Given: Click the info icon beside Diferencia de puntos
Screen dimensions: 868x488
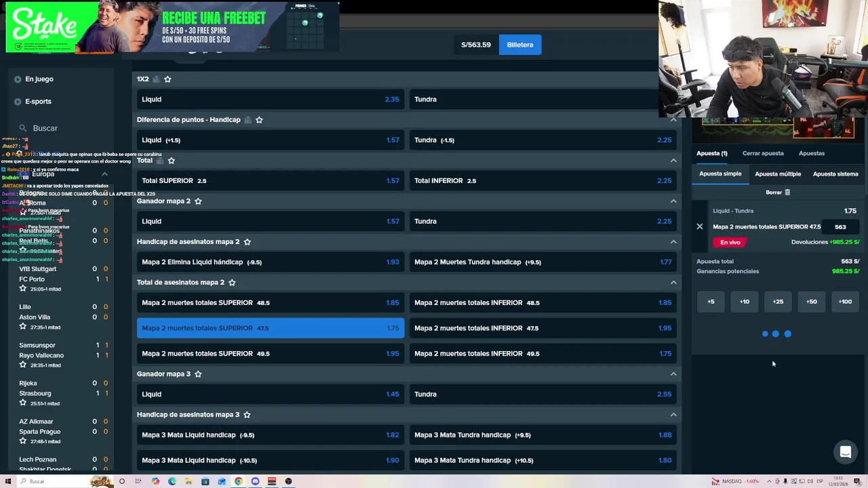Looking at the screenshot, I should (248, 120).
